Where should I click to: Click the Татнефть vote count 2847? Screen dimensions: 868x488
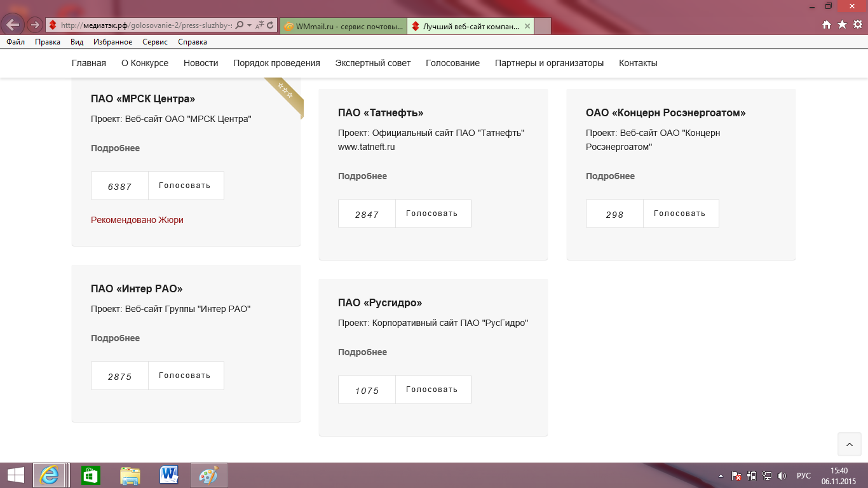[367, 214]
